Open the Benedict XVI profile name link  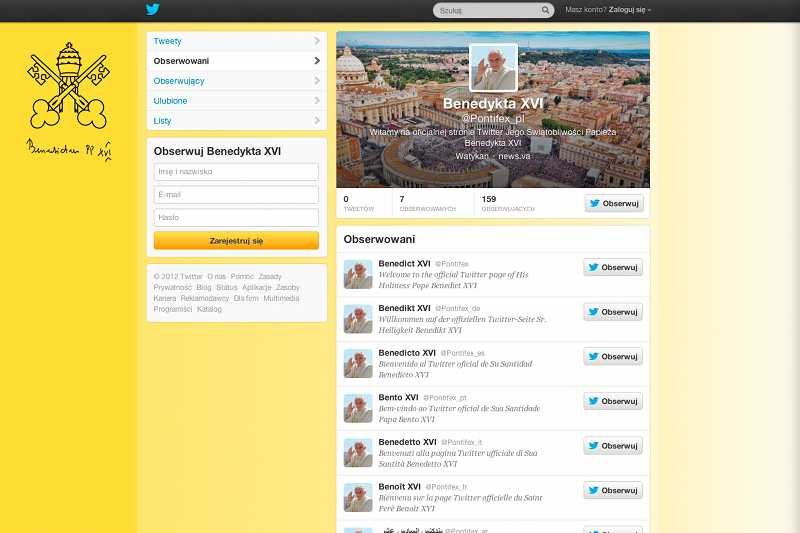405,264
